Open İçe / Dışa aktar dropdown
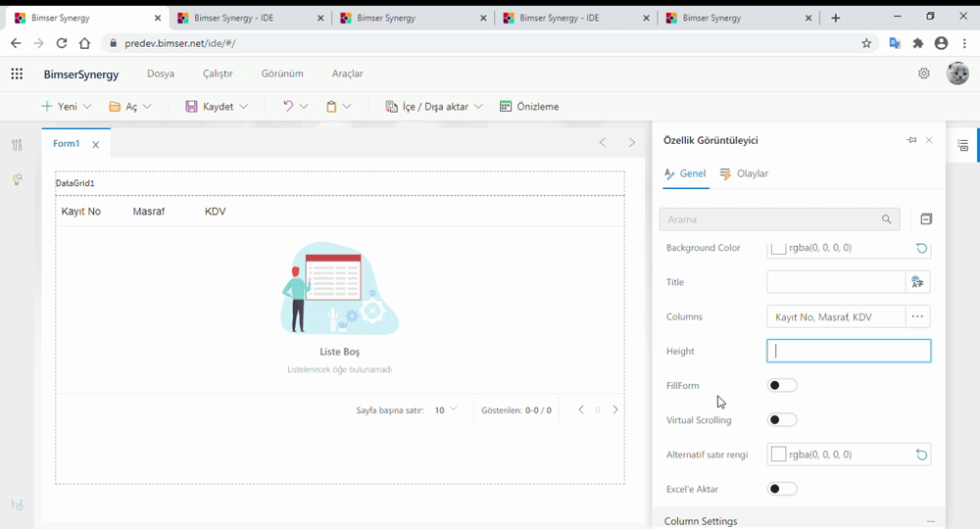 click(478, 107)
